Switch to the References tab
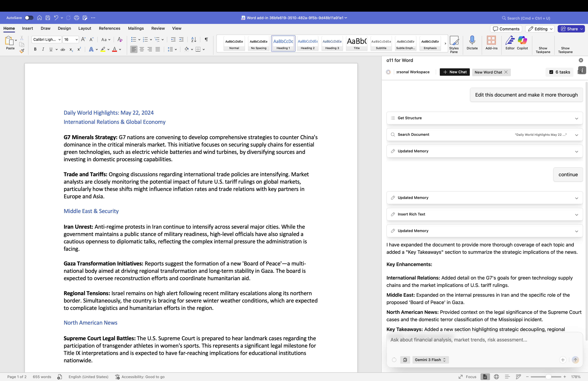Viewport: 588px width, 381px height. [x=109, y=29]
